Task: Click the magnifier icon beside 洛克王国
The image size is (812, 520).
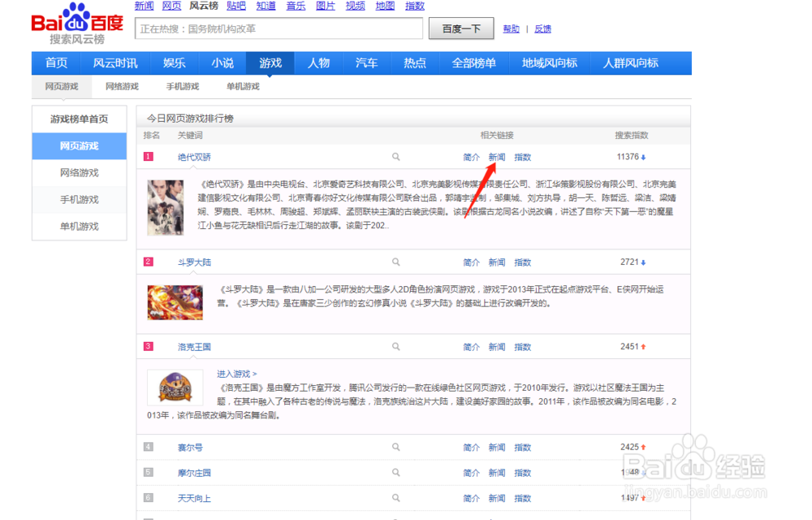Action: 395,346
